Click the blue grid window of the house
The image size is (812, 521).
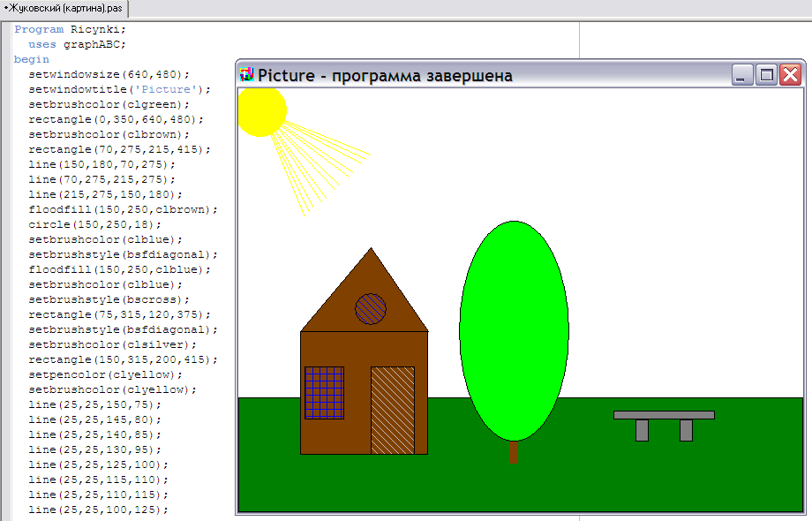tap(324, 392)
